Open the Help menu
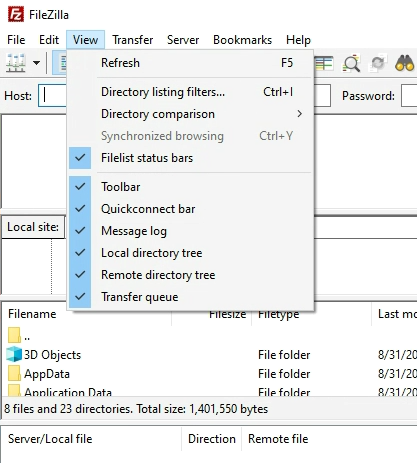The width and height of the screenshot is (417, 463). click(x=298, y=40)
